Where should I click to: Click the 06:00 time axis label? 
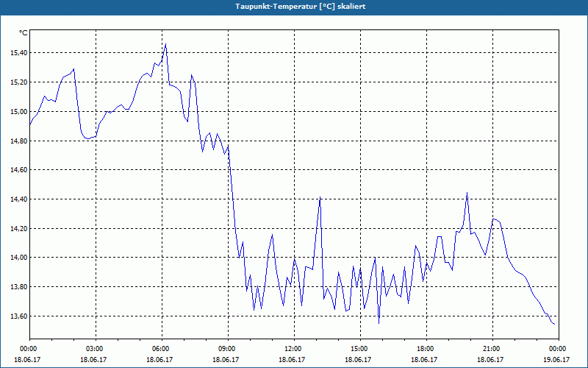click(162, 349)
